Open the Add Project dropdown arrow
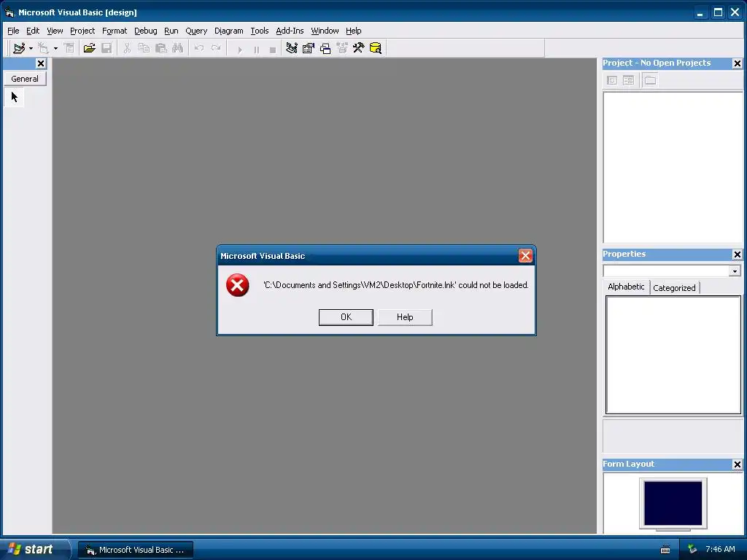Screen dimensions: 747x560 (x=31, y=48)
